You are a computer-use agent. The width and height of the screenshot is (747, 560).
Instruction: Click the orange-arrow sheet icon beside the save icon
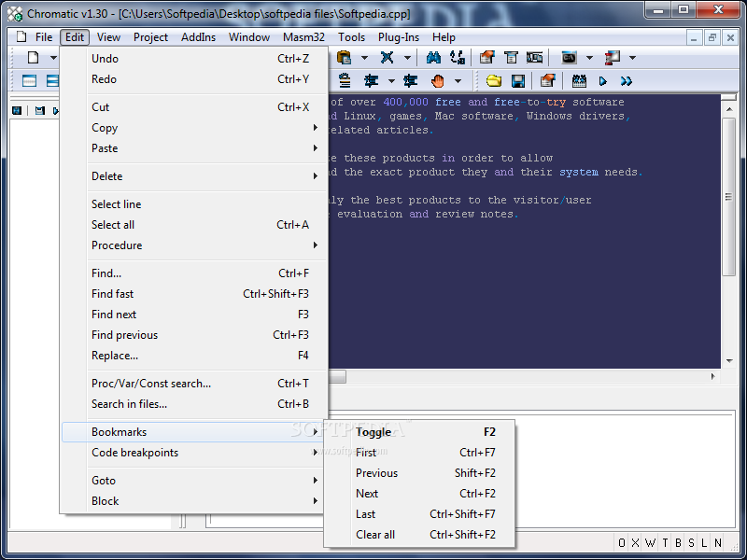547,81
